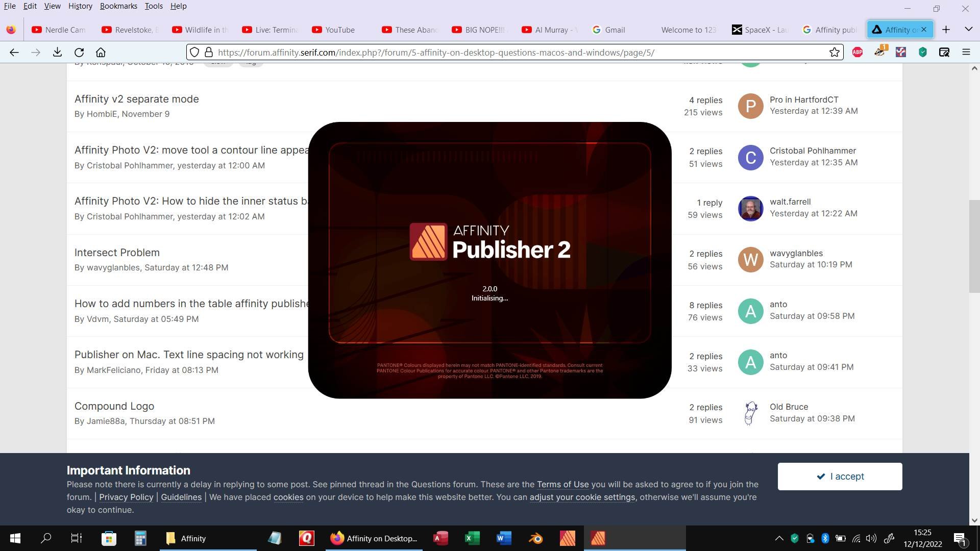Close the active Affinity forum tab
The image size is (980, 551).
924,30
